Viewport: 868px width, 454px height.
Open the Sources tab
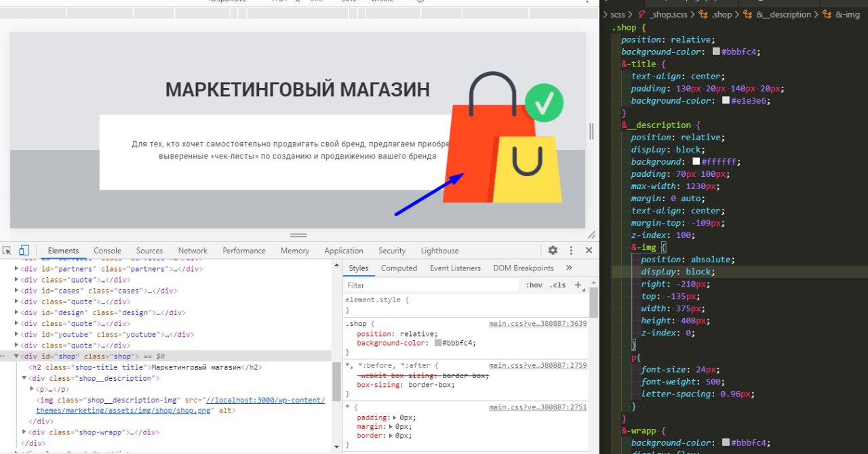pos(149,251)
